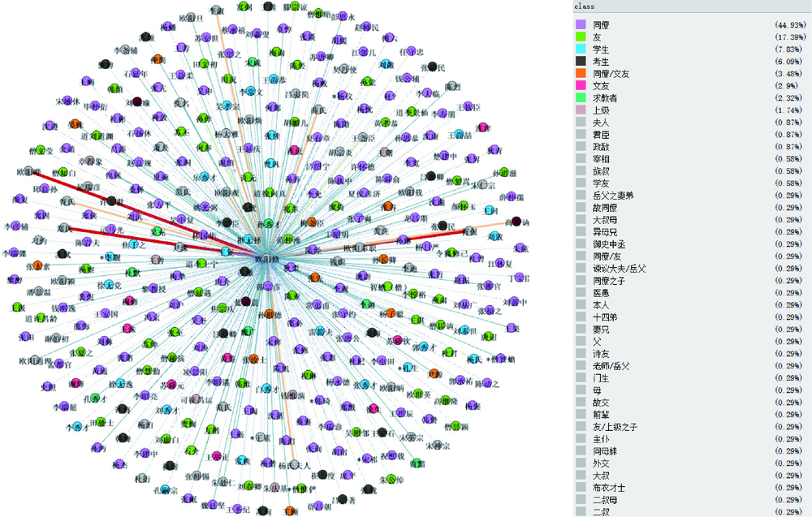This screenshot has width=812, height=517.
Task: Select the 老师/岳父 class entry
Action: (611, 366)
